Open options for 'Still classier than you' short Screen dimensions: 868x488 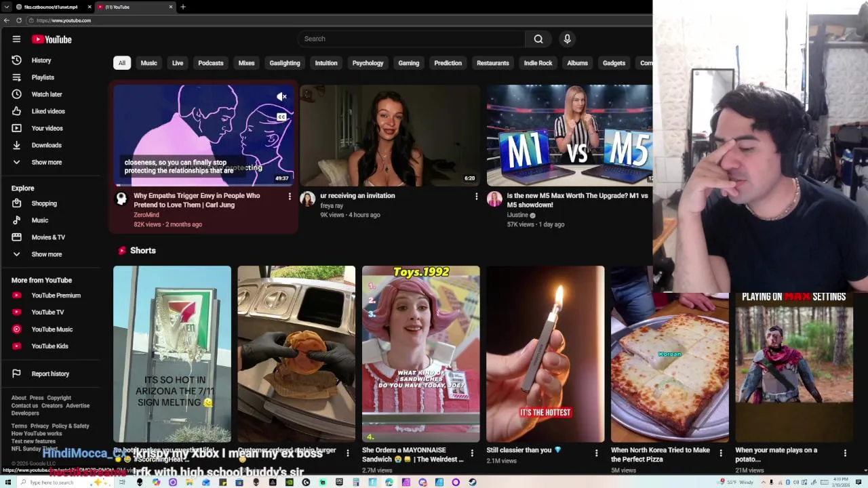pyautogui.click(x=597, y=453)
